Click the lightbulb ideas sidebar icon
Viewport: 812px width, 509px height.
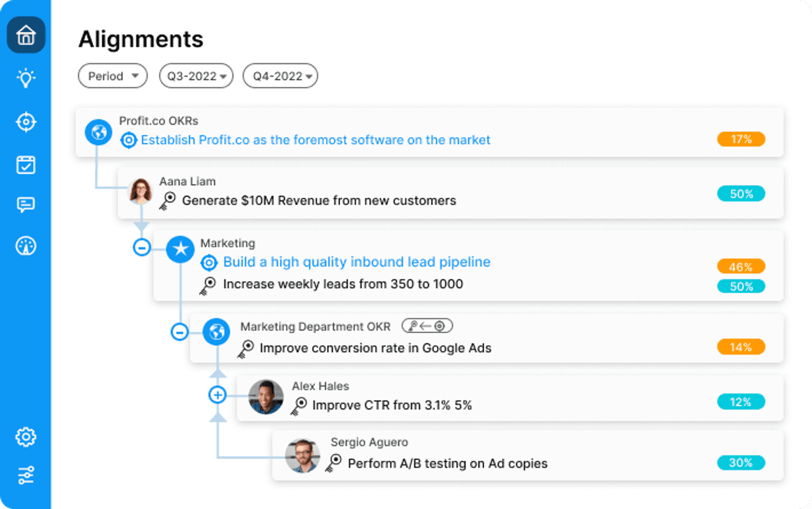(x=26, y=78)
